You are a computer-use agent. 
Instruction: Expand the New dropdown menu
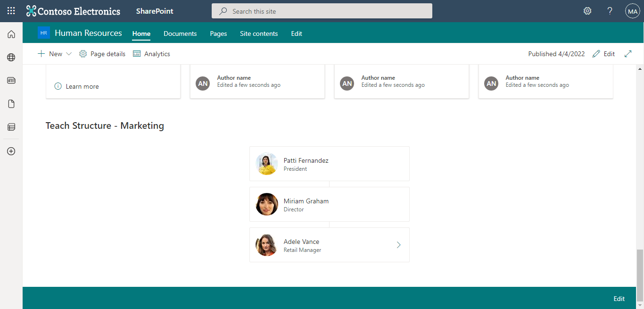tap(69, 53)
